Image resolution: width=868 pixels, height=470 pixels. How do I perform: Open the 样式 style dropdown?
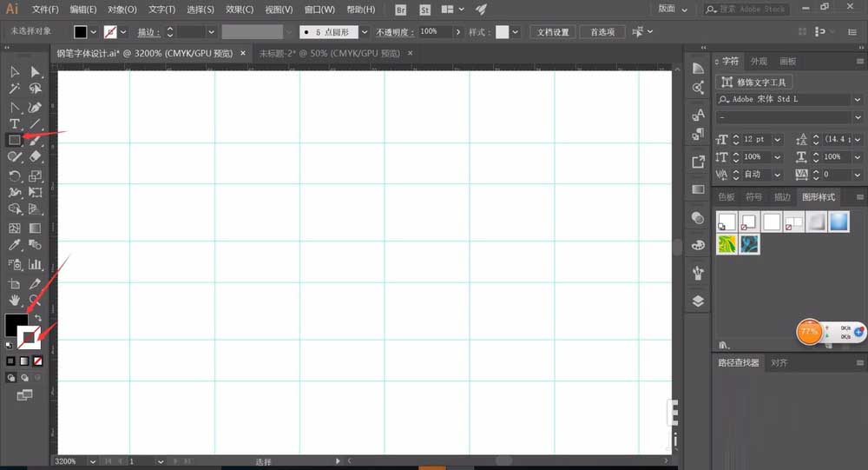(x=516, y=32)
